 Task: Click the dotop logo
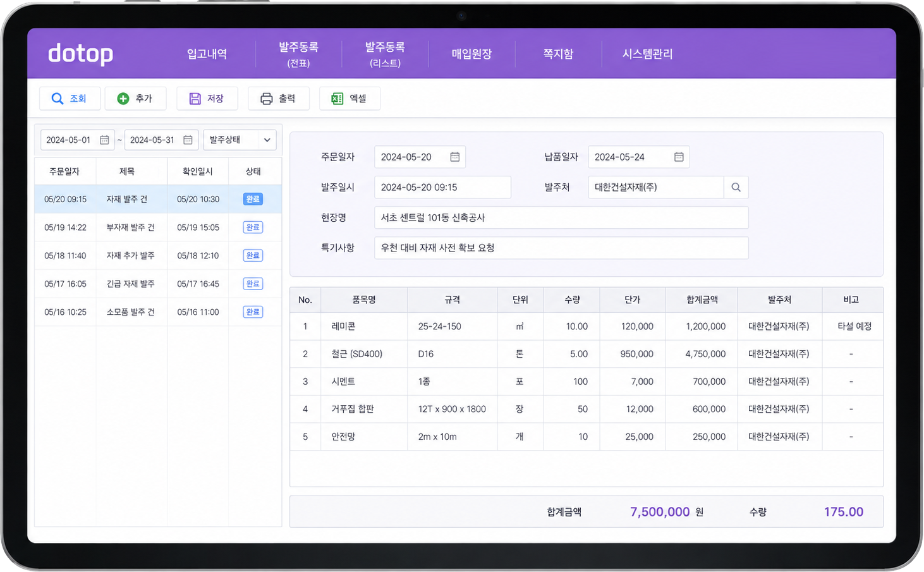[81, 54]
